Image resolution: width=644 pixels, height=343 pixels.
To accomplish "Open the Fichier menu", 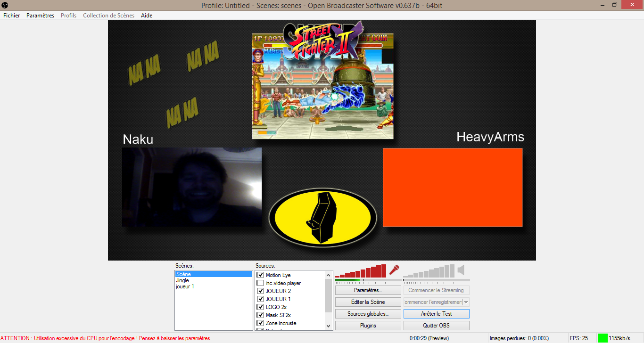I will pyautogui.click(x=12, y=16).
